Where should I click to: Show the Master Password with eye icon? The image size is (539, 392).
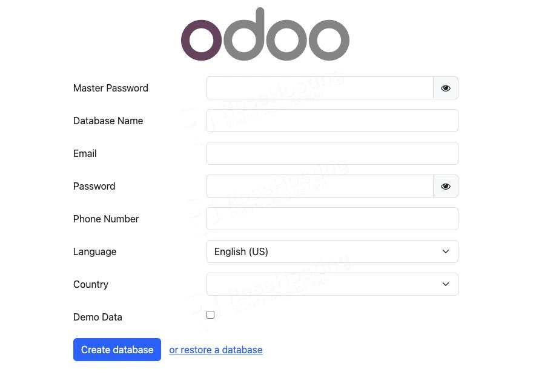446,88
